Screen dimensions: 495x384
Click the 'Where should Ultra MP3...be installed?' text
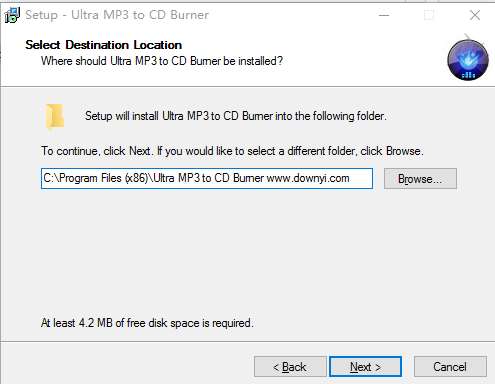click(x=162, y=61)
